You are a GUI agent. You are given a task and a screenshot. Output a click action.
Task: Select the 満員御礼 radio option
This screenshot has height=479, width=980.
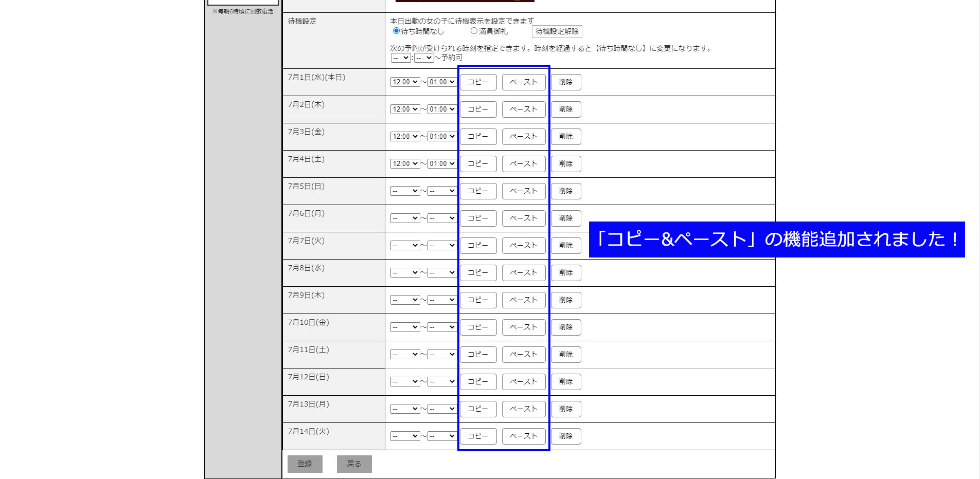[x=474, y=31]
